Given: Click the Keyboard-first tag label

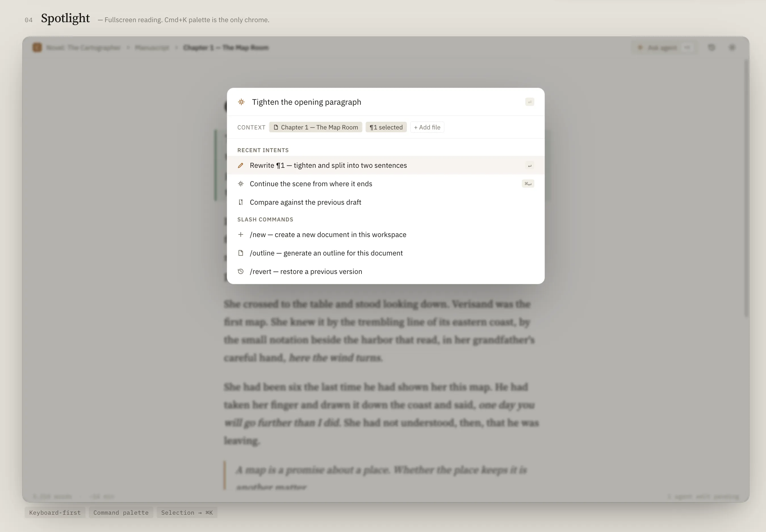Looking at the screenshot, I should pyautogui.click(x=55, y=512).
